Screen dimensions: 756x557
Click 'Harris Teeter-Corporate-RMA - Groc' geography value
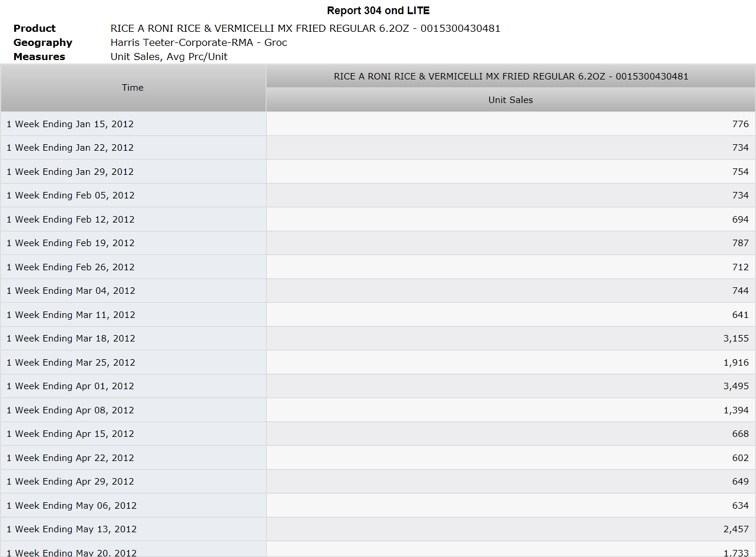(x=199, y=42)
